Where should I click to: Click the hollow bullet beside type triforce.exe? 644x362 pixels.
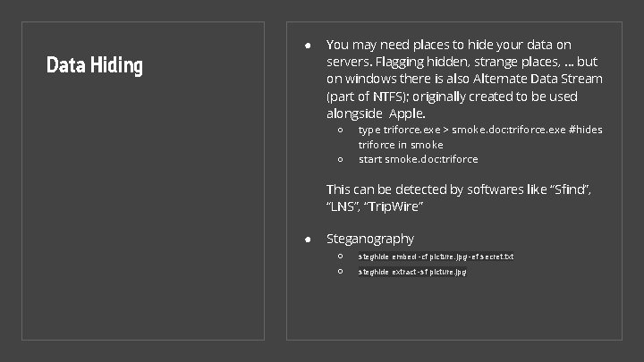tap(340, 130)
